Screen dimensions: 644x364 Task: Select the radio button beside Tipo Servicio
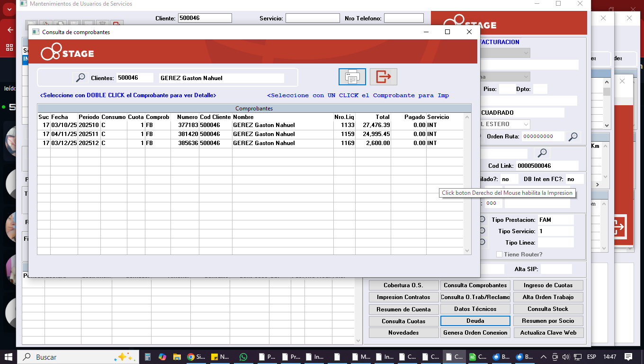click(x=482, y=231)
